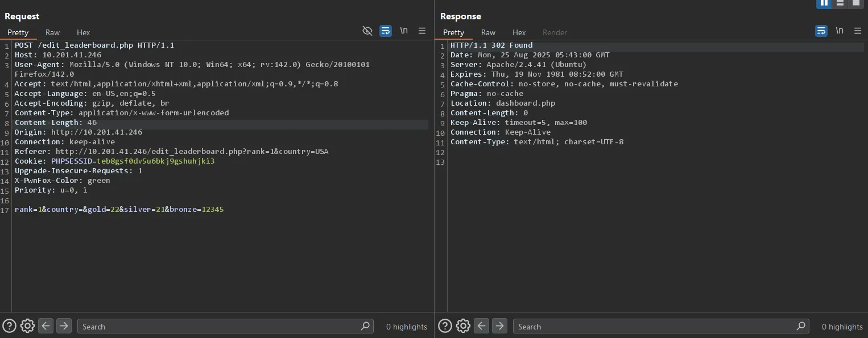Click the Expires header in Response
Image resolution: width=868 pixels, height=338 pixels.
[537, 74]
